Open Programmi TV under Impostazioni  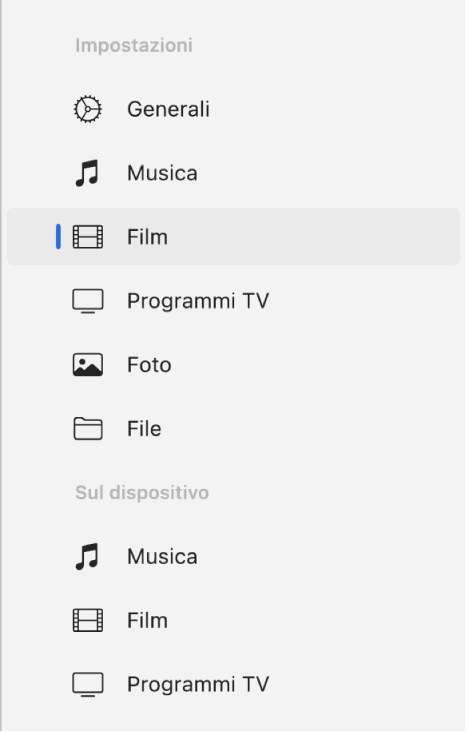click(x=233, y=301)
